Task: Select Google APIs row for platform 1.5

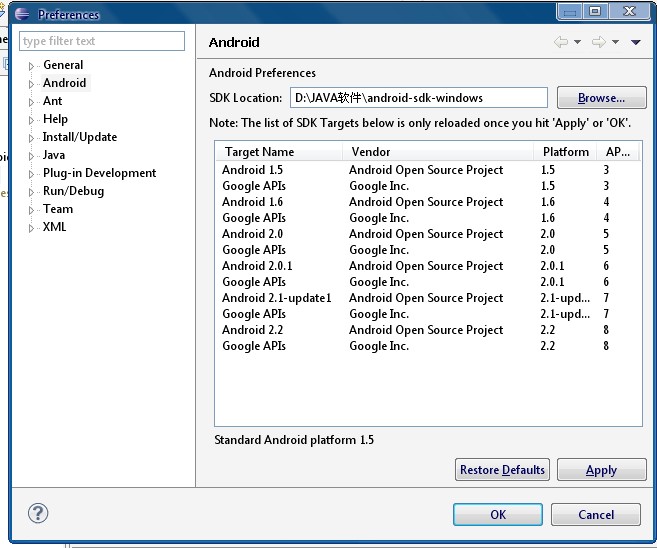Action: 428,186
